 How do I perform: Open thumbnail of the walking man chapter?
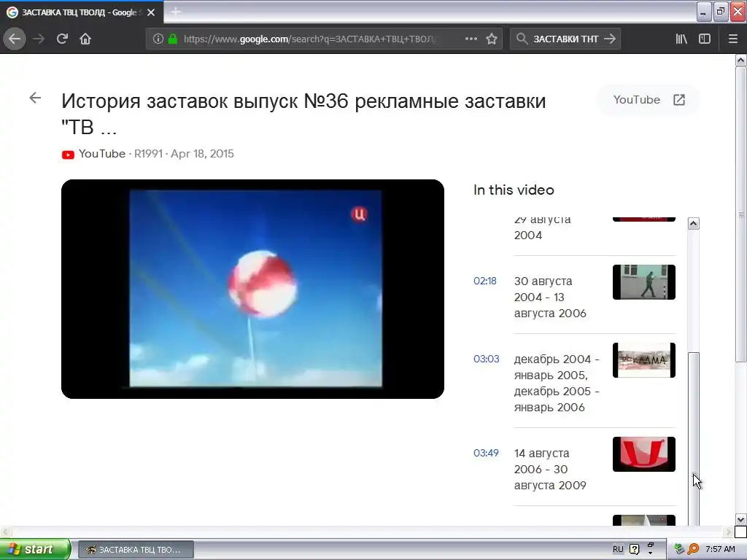(644, 282)
